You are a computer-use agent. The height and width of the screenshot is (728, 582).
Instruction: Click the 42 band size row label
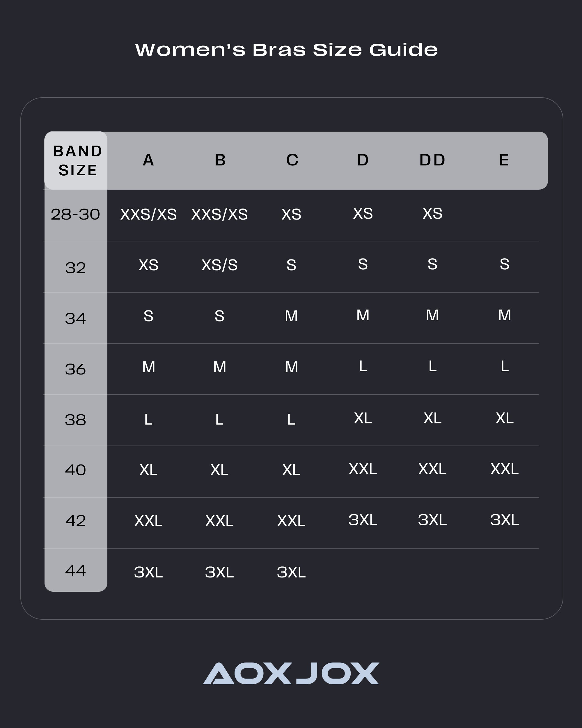pyautogui.click(x=76, y=521)
